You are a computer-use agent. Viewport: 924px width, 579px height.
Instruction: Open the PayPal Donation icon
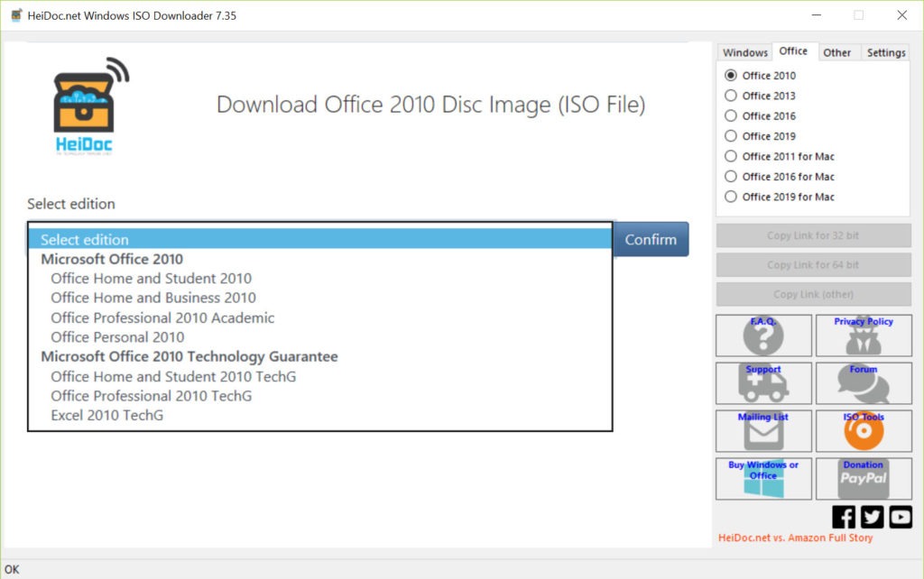pyautogui.click(x=864, y=479)
